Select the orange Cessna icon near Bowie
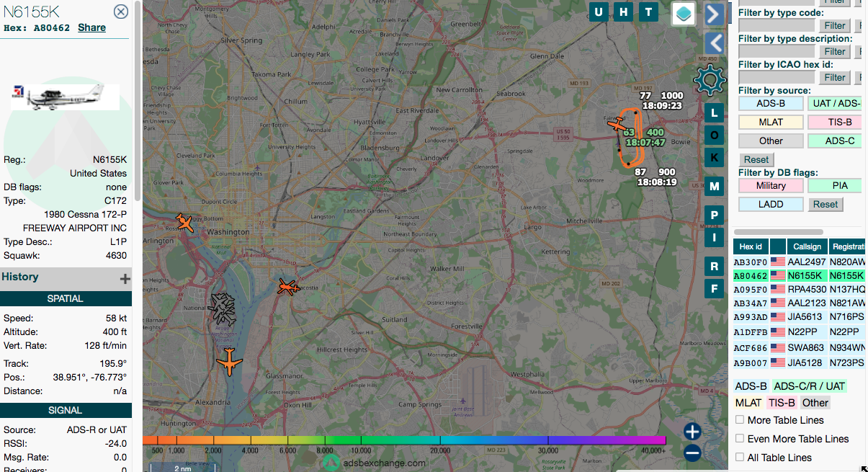The image size is (868, 472). pos(617,125)
